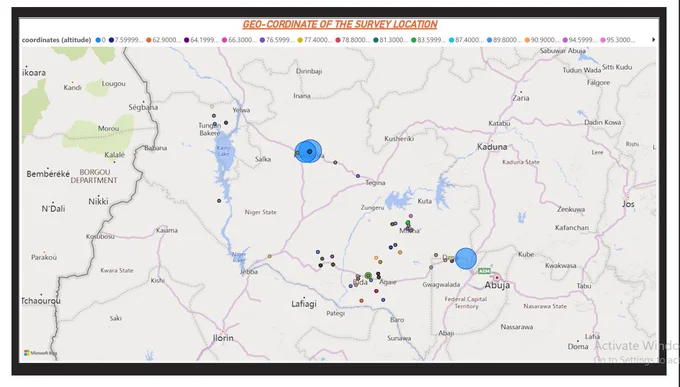The height and width of the screenshot is (387, 680).
Task: Pick the 90.9000 legend item
Action: coord(542,40)
